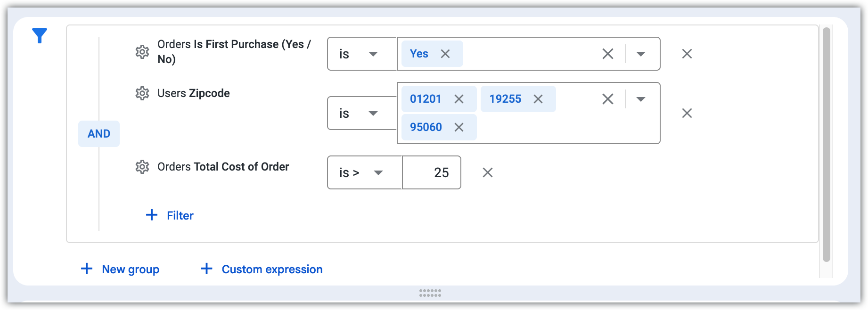Delete the Total Cost of Order filter

click(x=488, y=172)
